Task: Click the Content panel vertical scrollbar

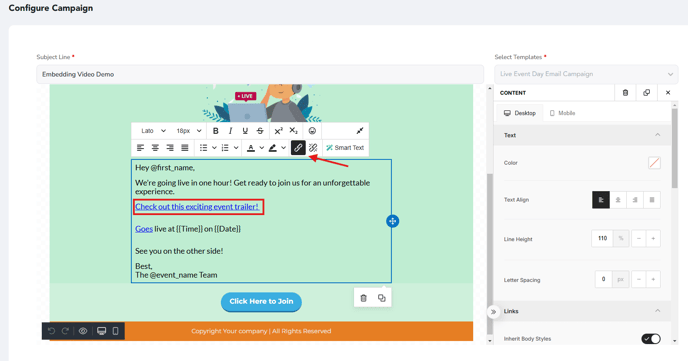Action: tap(674, 148)
